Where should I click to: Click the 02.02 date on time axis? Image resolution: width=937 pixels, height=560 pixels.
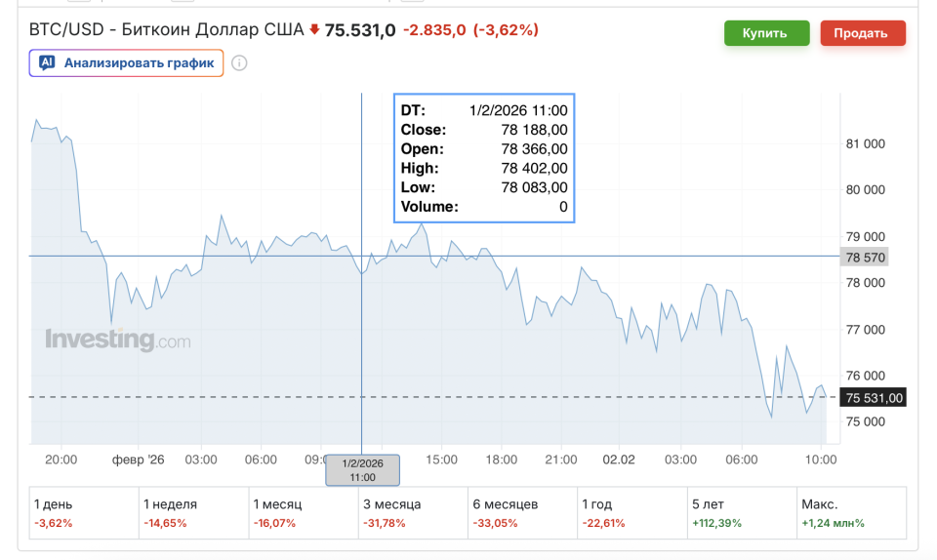[619, 459]
